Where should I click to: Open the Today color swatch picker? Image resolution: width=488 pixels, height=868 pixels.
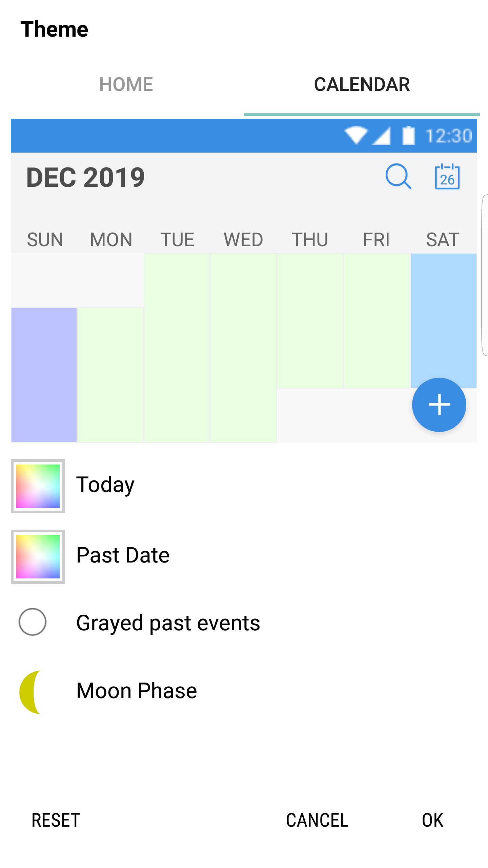pyautogui.click(x=38, y=486)
